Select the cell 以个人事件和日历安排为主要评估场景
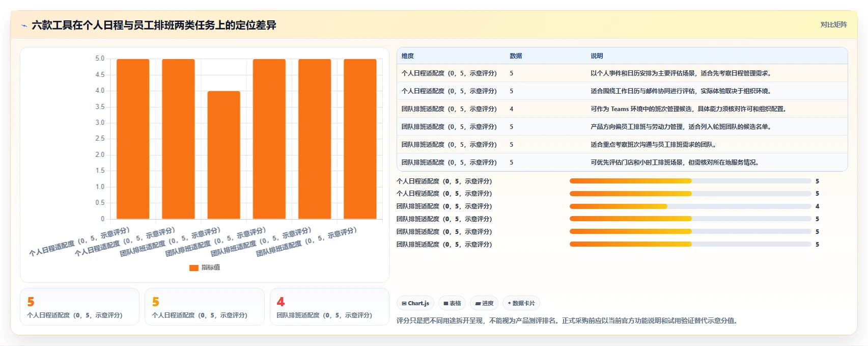 point(682,73)
